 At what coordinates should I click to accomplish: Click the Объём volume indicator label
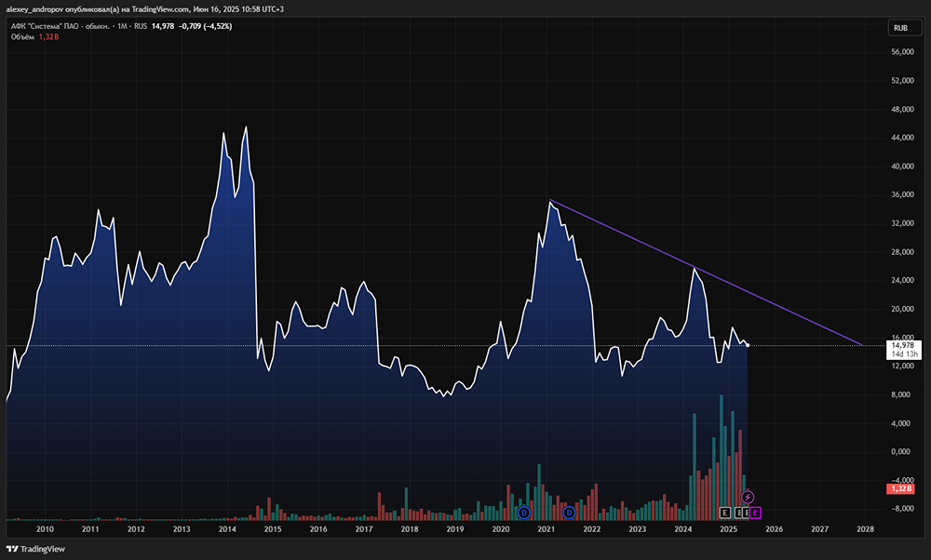[20, 36]
